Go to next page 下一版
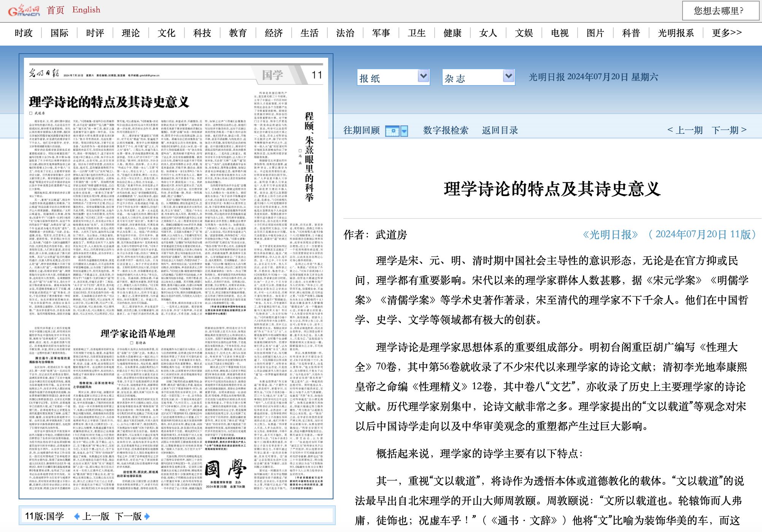This screenshot has height=532, width=762. tap(129, 516)
